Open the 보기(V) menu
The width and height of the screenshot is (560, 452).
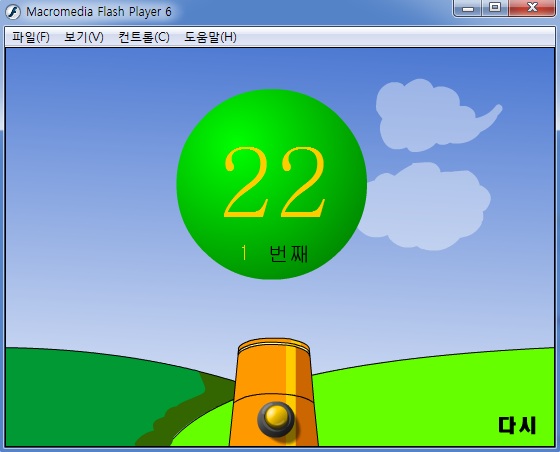point(84,37)
